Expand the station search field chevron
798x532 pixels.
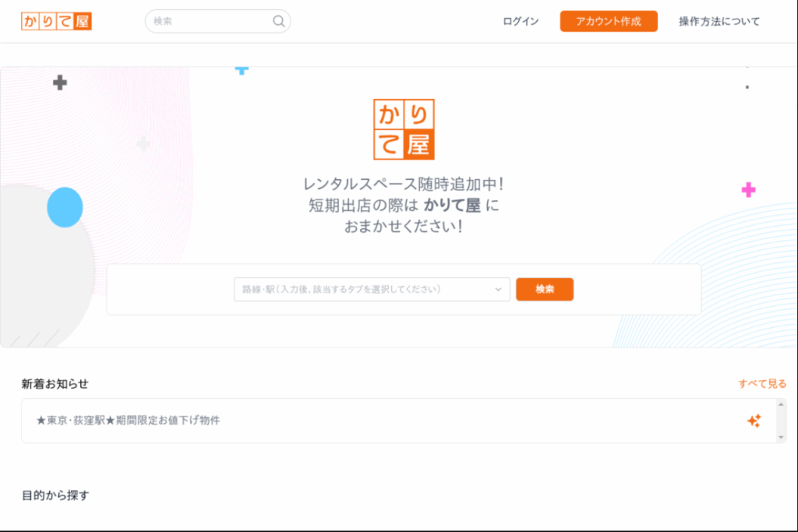[x=498, y=289]
